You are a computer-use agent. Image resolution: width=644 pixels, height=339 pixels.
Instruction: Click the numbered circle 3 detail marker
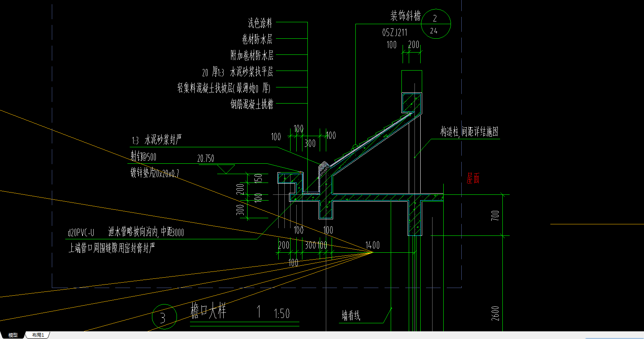(x=164, y=317)
